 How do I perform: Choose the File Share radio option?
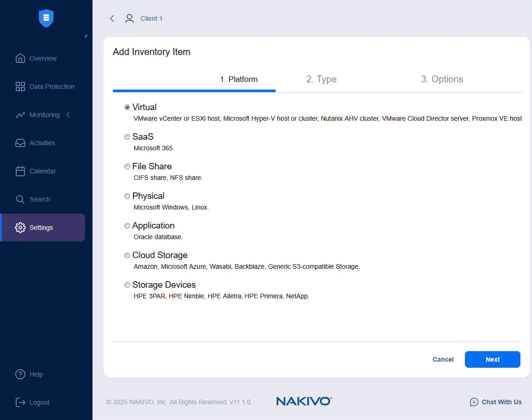(127, 167)
